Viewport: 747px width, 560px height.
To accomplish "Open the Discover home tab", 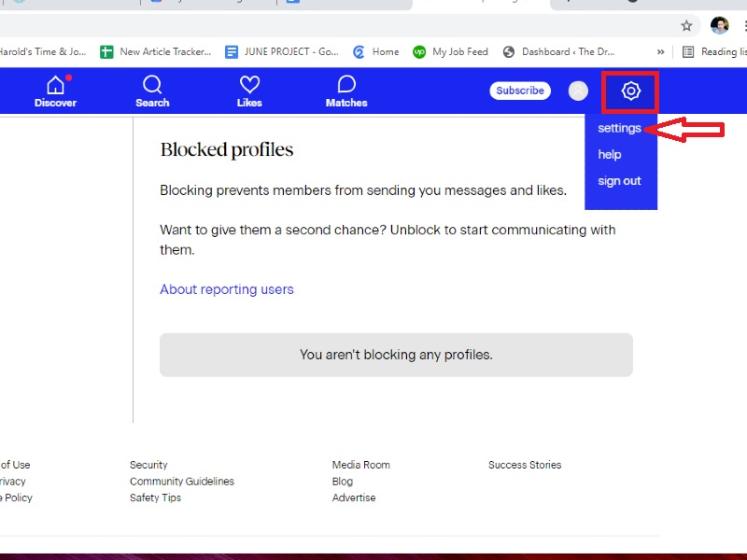I will [x=55, y=91].
